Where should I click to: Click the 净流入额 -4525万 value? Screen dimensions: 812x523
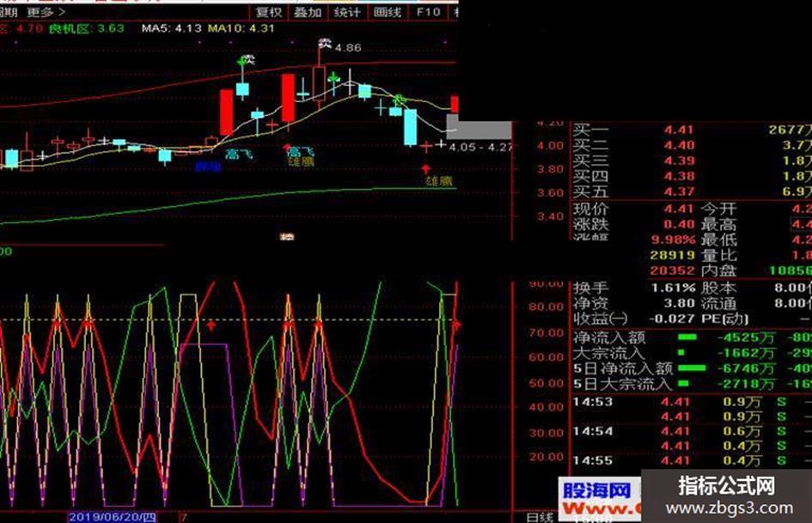tap(746, 338)
